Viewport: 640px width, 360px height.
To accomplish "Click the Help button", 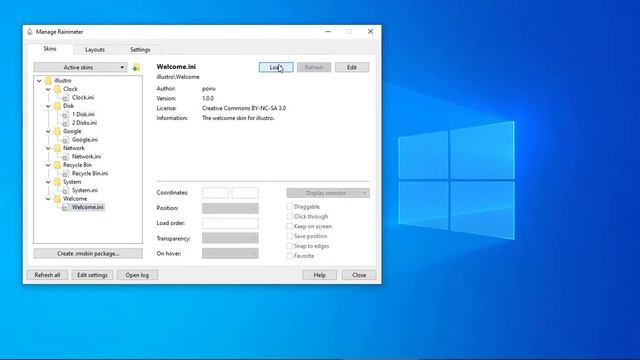I will coord(320,275).
